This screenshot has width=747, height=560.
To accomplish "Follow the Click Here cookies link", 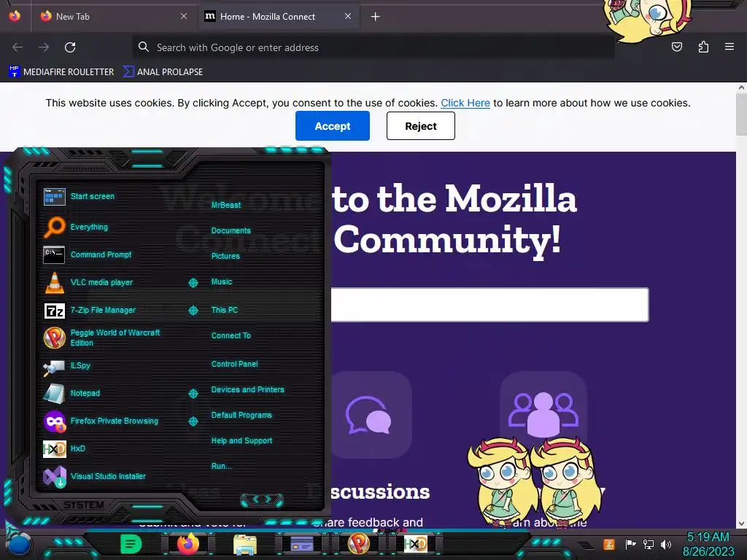I will (x=465, y=103).
